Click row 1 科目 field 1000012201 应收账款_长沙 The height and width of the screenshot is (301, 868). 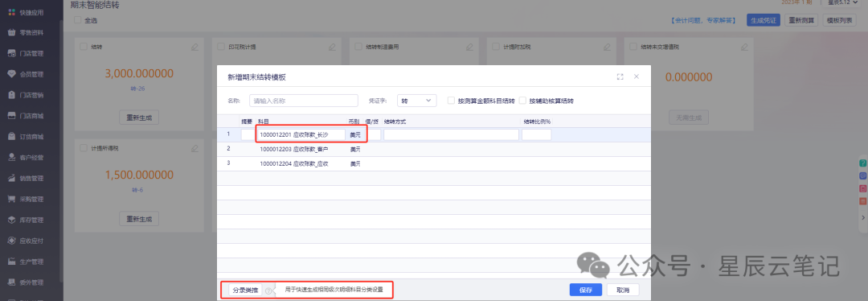(301, 134)
